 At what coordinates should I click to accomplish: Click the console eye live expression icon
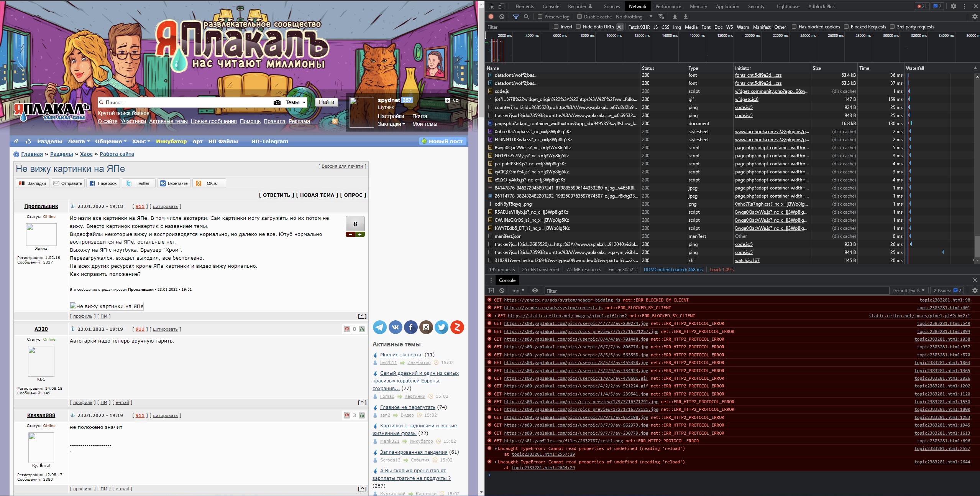click(x=535, y=290)
